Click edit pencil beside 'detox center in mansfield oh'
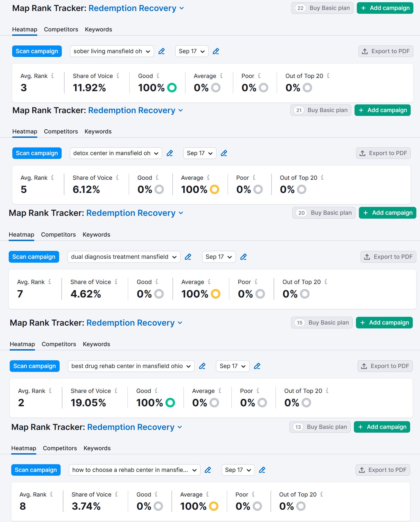This screenshot has width=420, height=522. pyautogui.click(x=170, y=153)
